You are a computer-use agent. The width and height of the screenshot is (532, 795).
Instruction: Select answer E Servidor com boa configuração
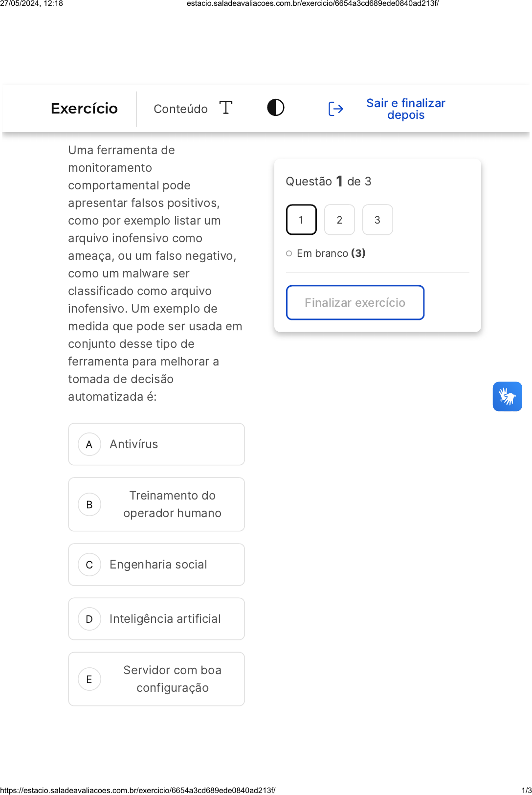[156, 679]
